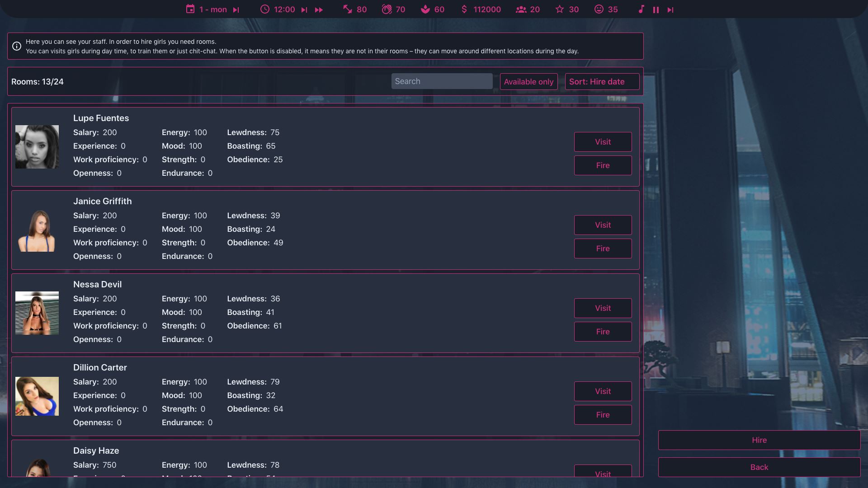Image resolution: width=868 pixels, height=488 pixels.
Task: Click the fast-forward time icon
Action: click(x=319, y=9)
